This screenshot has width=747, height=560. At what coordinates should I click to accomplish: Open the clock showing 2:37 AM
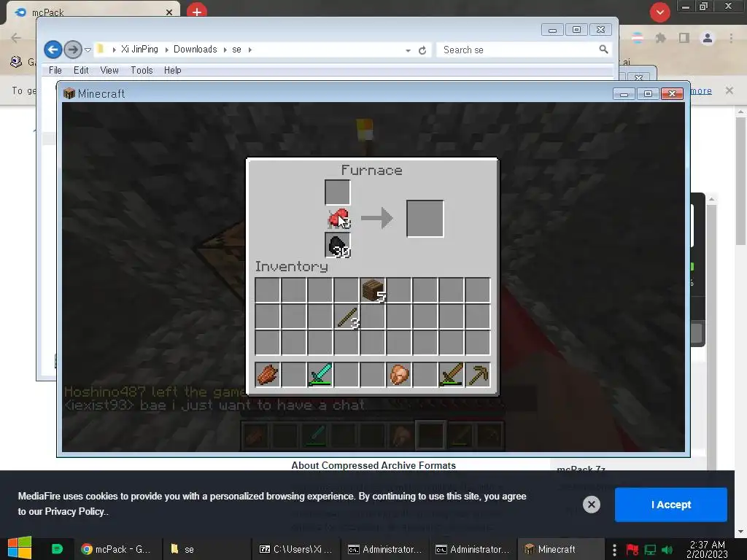(706, 549)
